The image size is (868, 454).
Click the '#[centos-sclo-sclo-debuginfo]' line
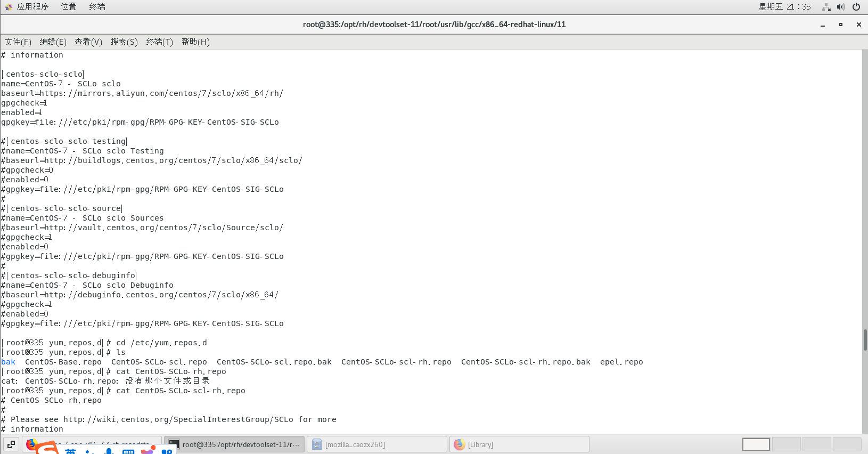69,275
